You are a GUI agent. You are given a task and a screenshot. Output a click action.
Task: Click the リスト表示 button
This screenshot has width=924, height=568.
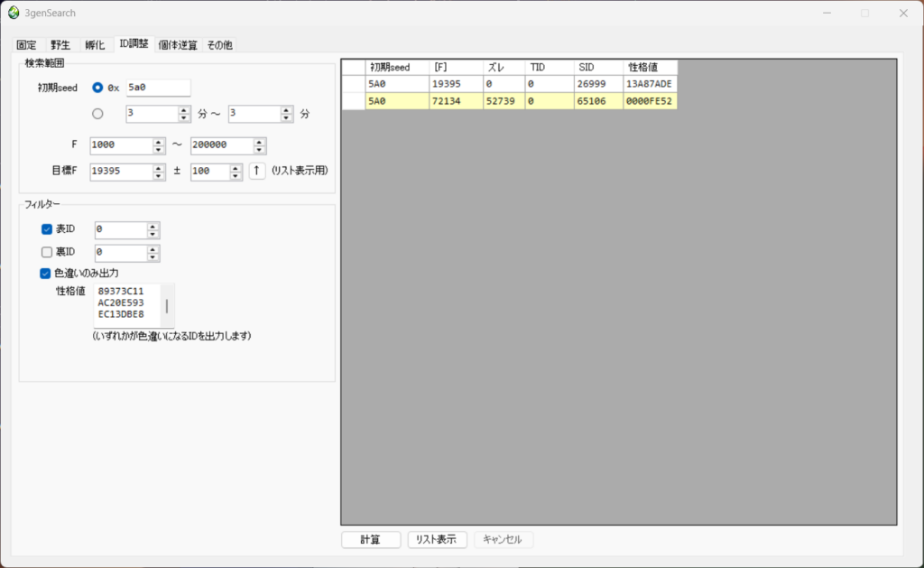[437, 539]
